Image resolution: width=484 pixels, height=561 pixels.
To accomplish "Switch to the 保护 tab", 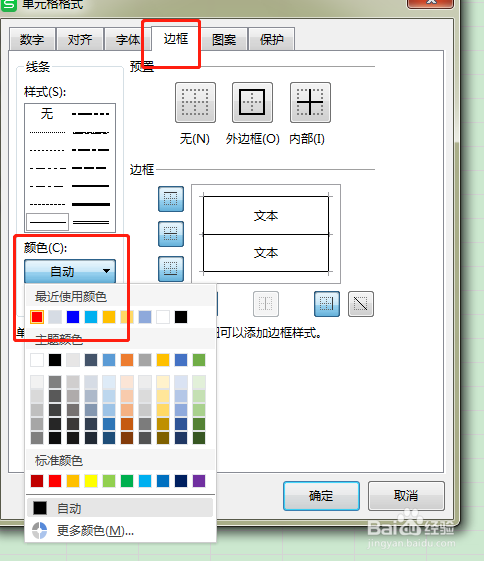I will click(x=272, y=39).
